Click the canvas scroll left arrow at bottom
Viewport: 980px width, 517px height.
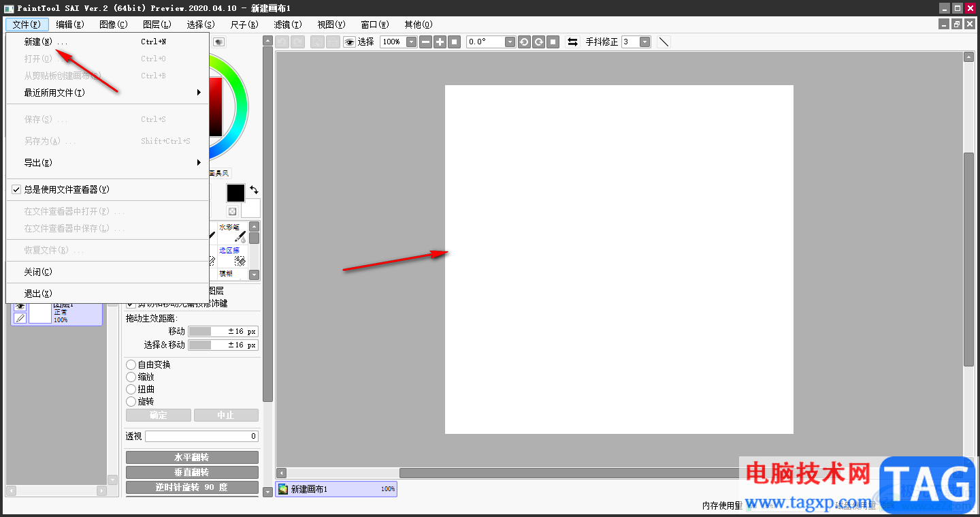tap(282, 473)
